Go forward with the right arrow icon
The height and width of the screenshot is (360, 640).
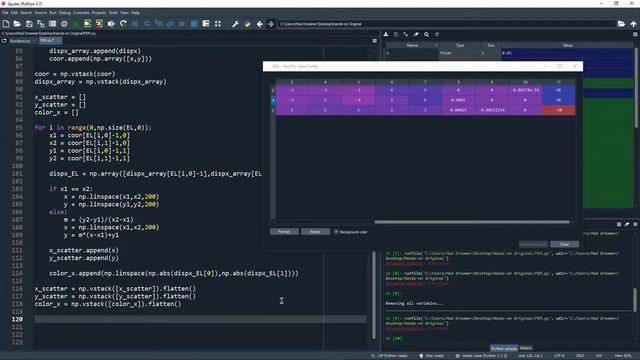(271, 24)
